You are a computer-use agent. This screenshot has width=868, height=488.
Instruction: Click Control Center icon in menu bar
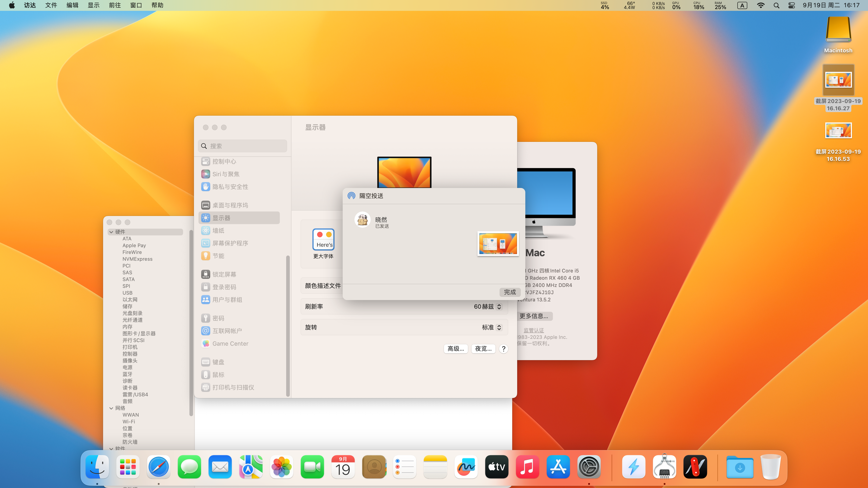pos(792,5)
